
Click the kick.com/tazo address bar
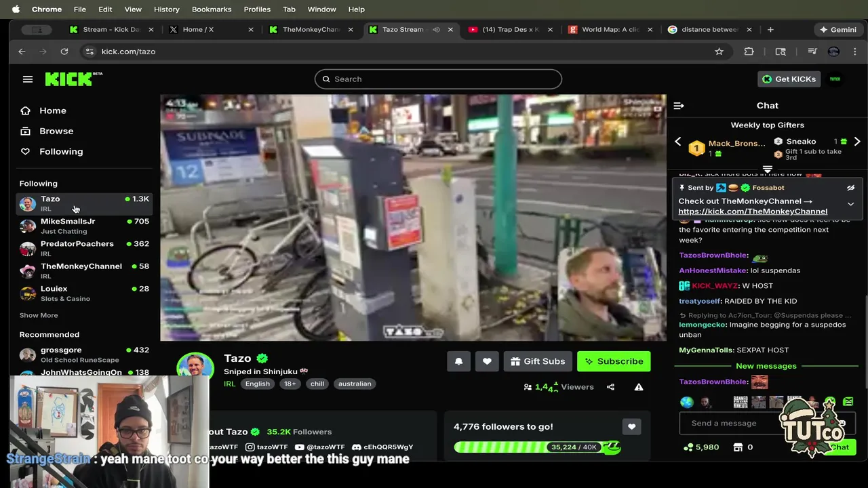[x=406, y=52]
